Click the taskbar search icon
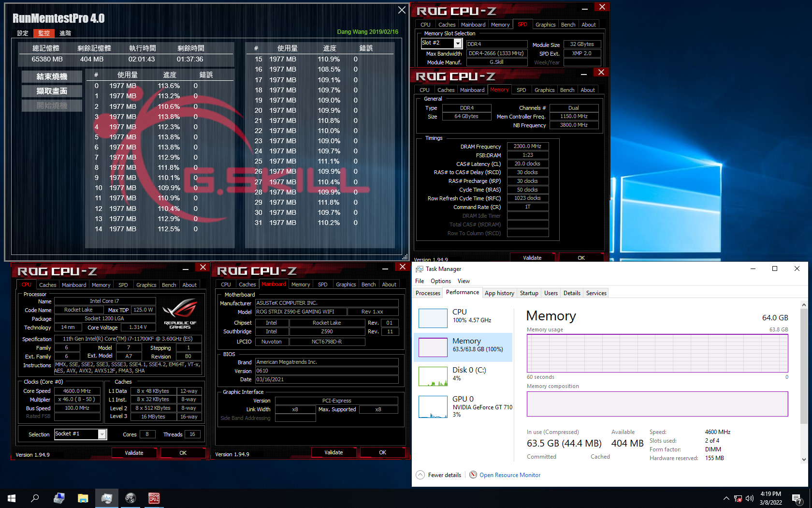 [x=34, y=498]
